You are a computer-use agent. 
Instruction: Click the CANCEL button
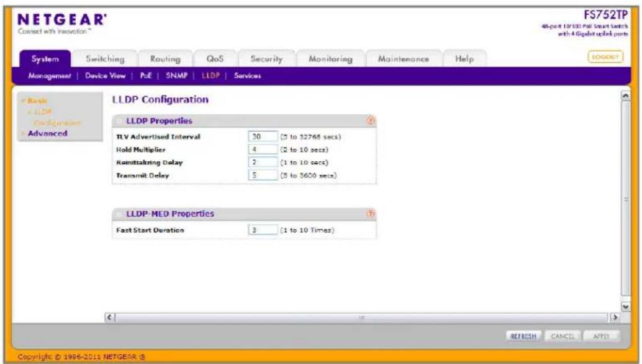coord(562,336)
